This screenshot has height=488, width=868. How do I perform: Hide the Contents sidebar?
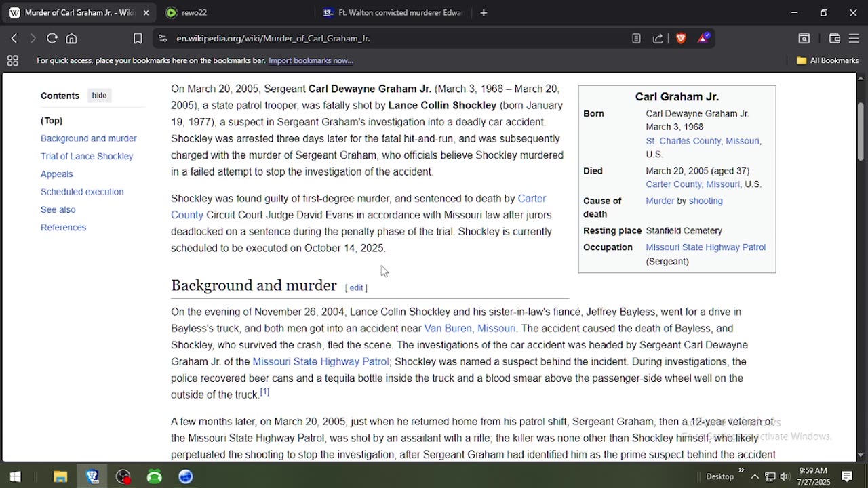point(99,96)
